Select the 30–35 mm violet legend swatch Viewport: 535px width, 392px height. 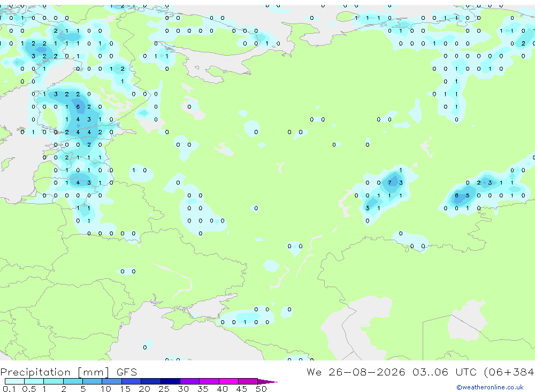[190, 381]
